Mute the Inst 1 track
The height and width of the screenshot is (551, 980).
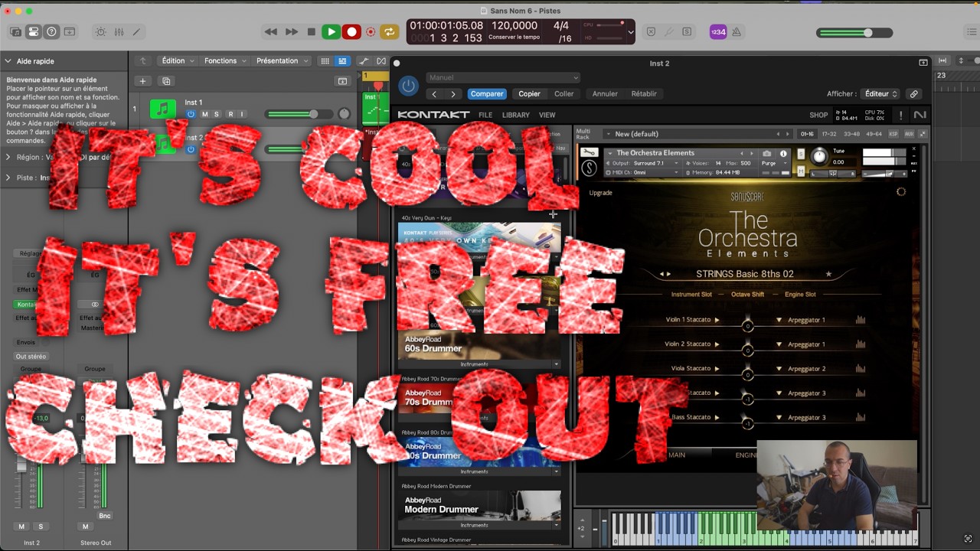point(204,114)
